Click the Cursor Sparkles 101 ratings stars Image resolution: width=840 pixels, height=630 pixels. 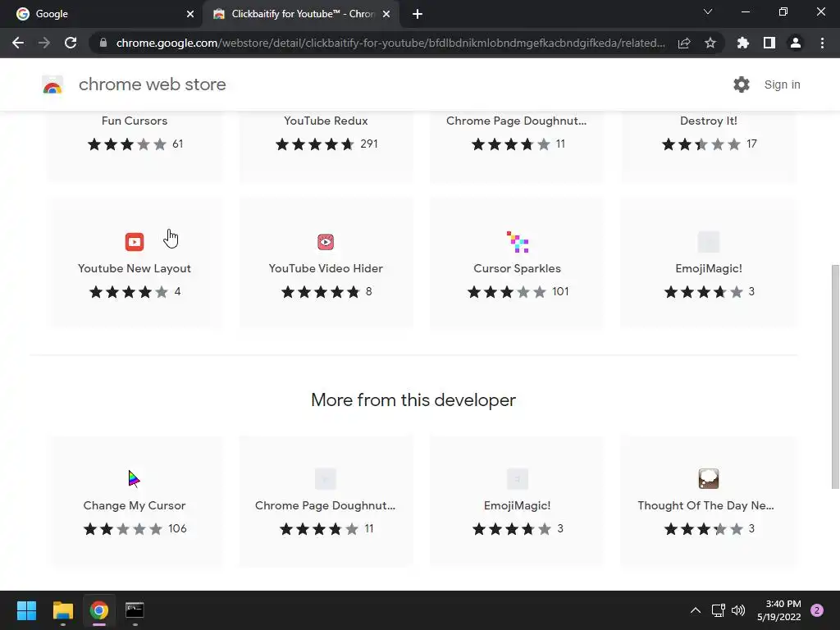pyautogui.click(x=507, y=292)
